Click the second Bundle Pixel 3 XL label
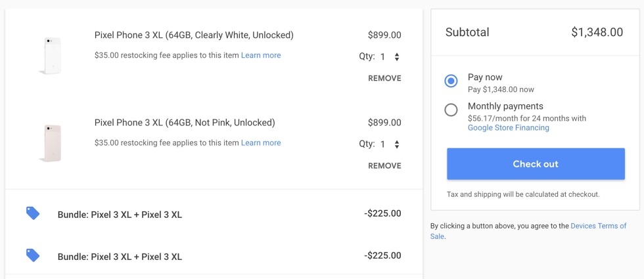Screen dimensions: 644x279 click(x=120, y=256)
